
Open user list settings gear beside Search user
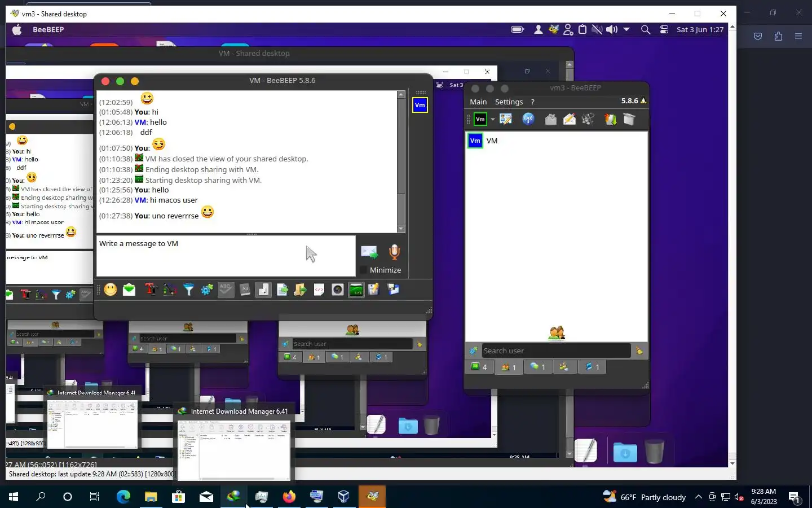point(473,351)
